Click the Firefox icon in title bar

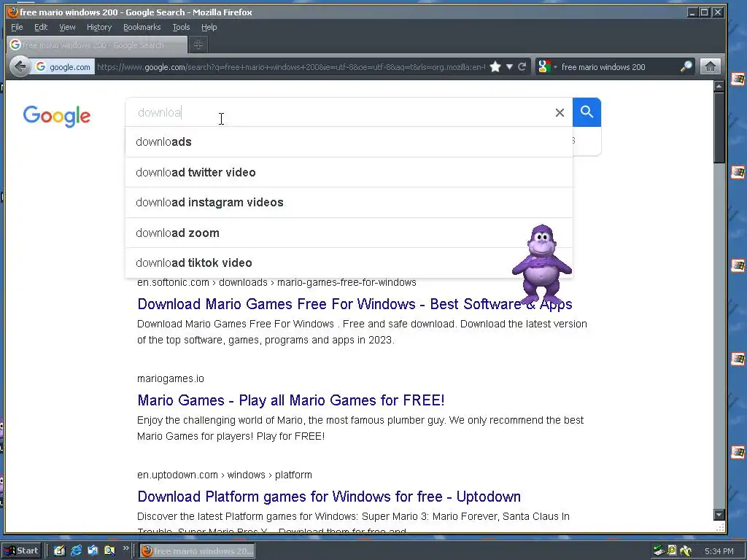click(x=13, y=12)
